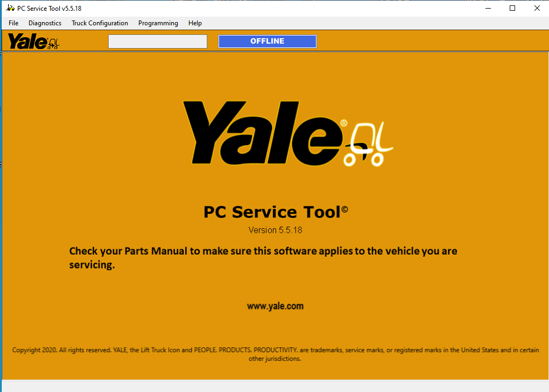Screen dimensions: 549x392
Task: Open the Truck Configuration menu
Action: [100, 23]
